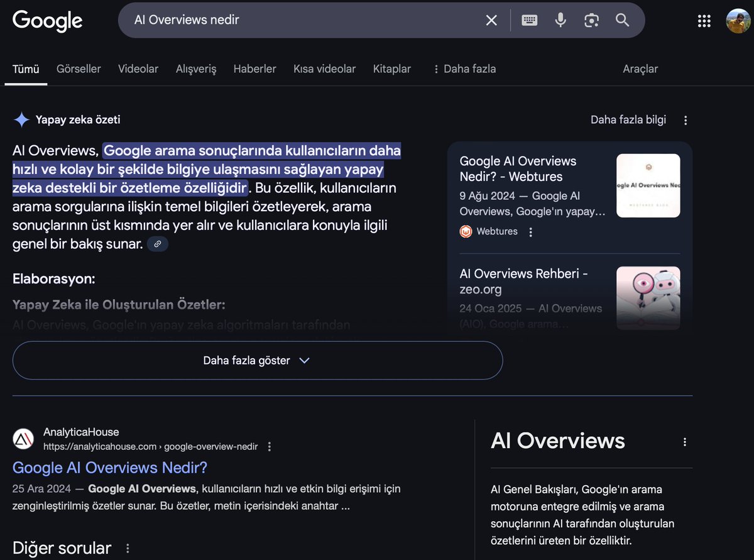754x560 pixels.
Task: Open the Google account profile avatar
Action: click(x=738, y=21)
